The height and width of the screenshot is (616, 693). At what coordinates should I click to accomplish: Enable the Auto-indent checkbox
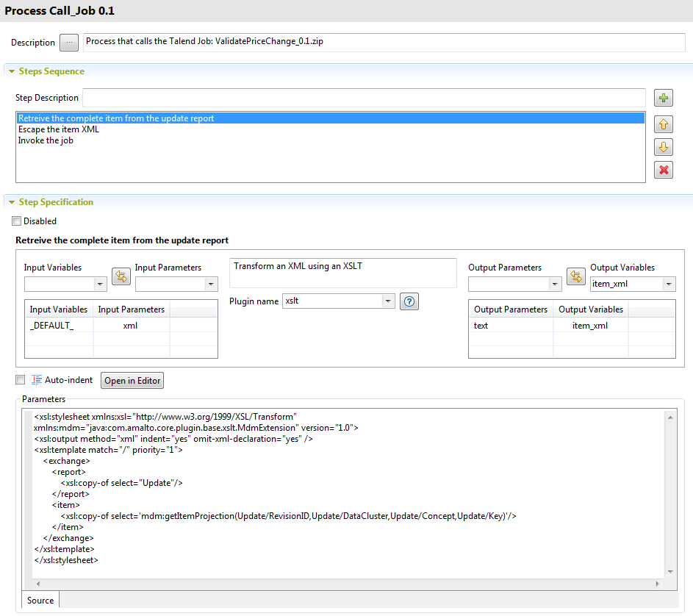(x=20, y=380)
